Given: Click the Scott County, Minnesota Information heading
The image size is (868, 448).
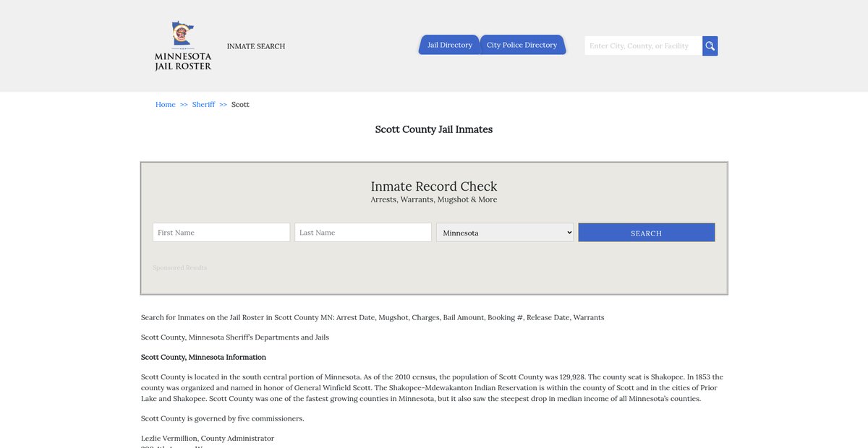Looking at the screenshot, I should pos(203,357).
